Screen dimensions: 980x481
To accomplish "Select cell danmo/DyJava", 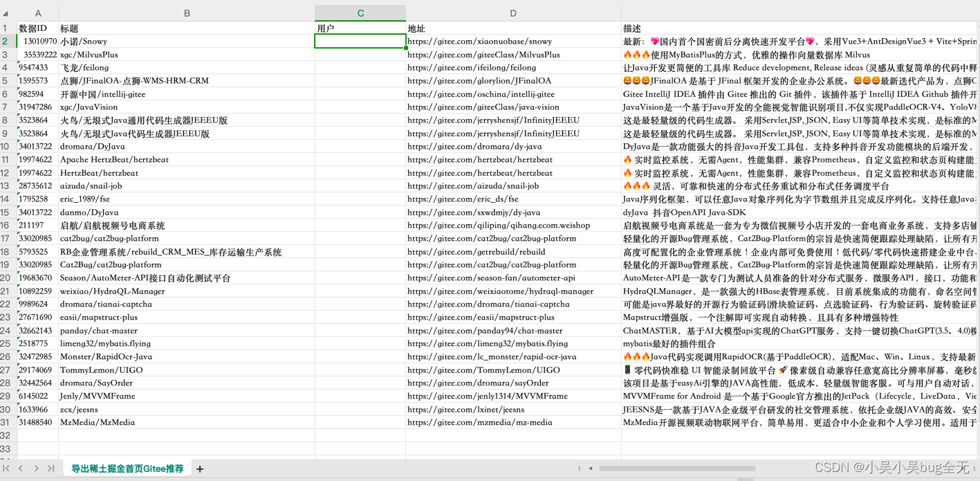I will point(187,212).
